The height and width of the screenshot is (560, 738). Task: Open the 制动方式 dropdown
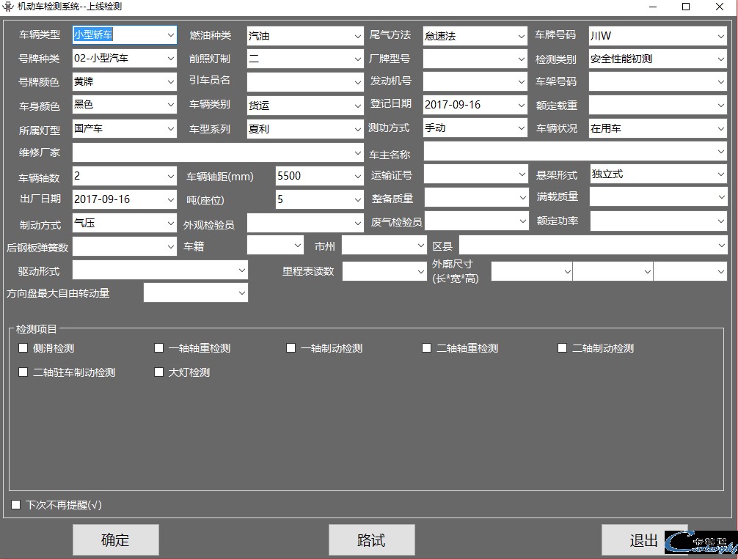coord(171,223)
